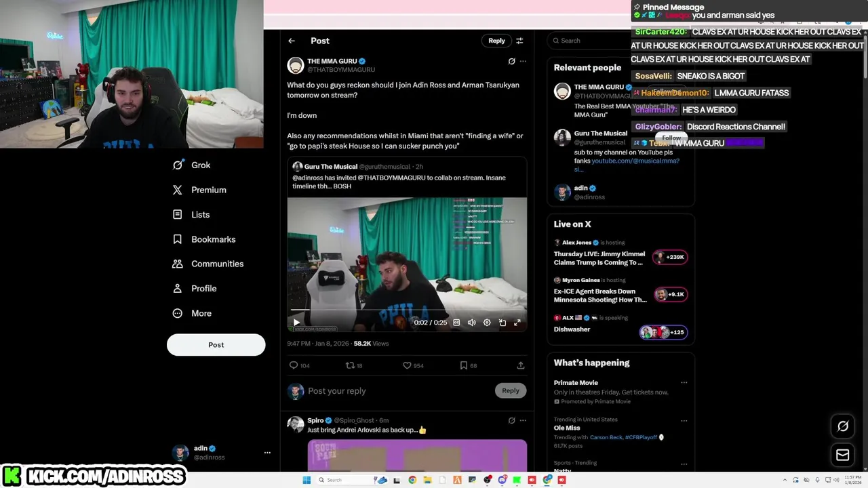Click GlizyGobler username in chat
The height and width of the screenshot is (488, 868).
pyautogui.click(x=658, y=127)
